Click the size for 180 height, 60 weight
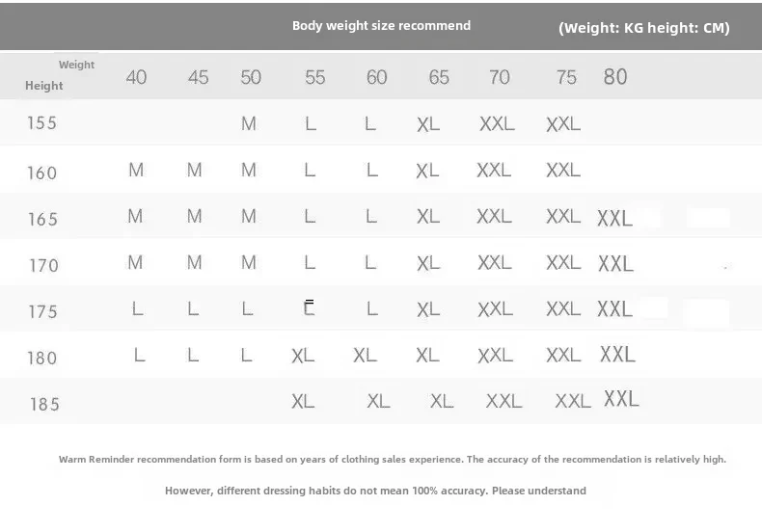The image size is (762, 532). tap(365, 355)
